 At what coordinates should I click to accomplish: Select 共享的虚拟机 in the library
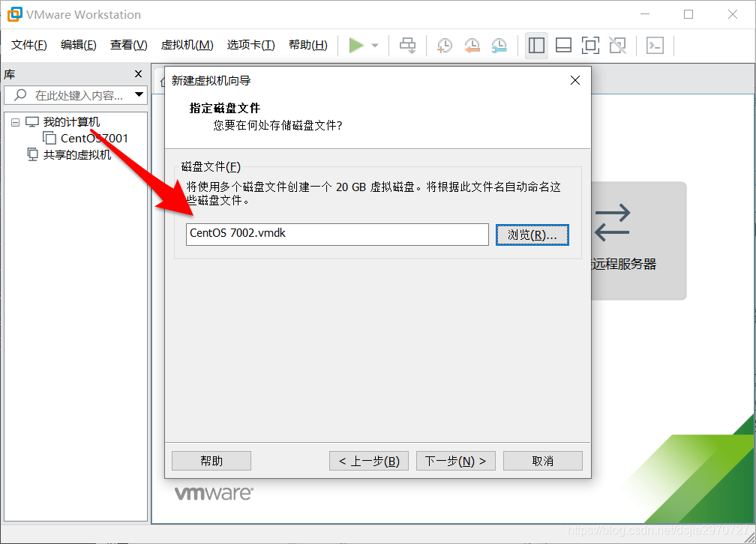click(77, 154)
